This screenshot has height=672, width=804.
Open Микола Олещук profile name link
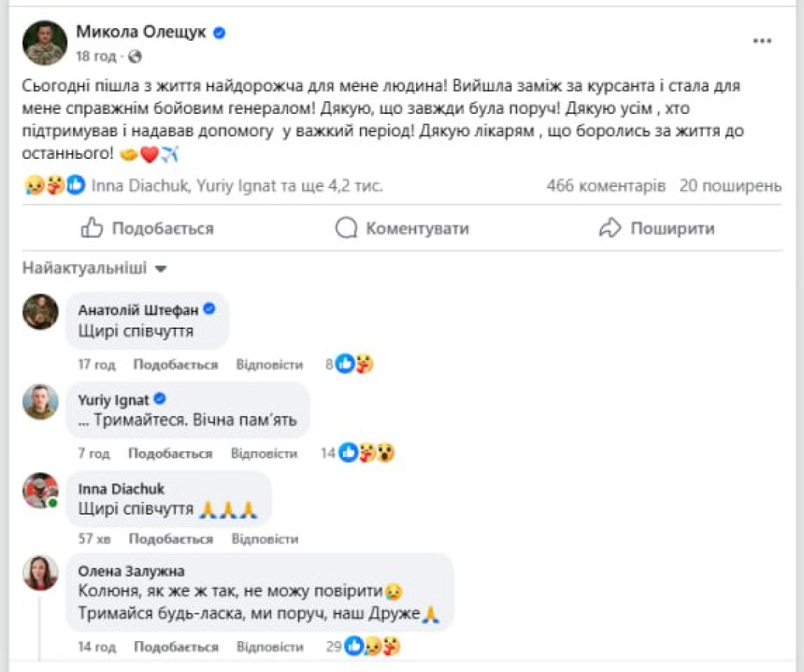coord(141,32)
